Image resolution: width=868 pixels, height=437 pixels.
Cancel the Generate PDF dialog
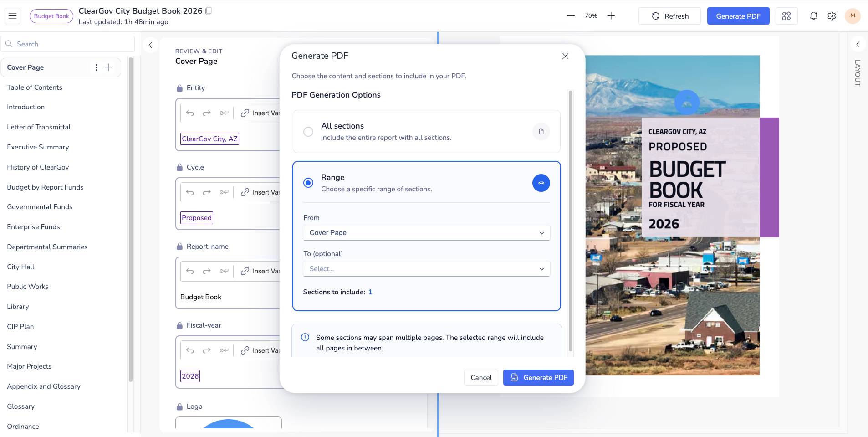point(481,378)
